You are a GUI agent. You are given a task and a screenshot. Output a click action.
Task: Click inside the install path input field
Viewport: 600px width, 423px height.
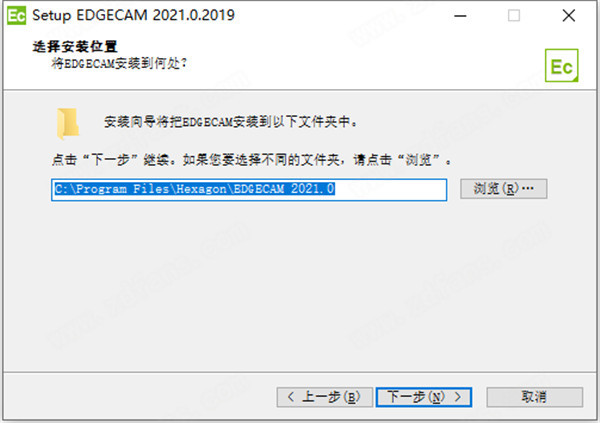(249, 189)
